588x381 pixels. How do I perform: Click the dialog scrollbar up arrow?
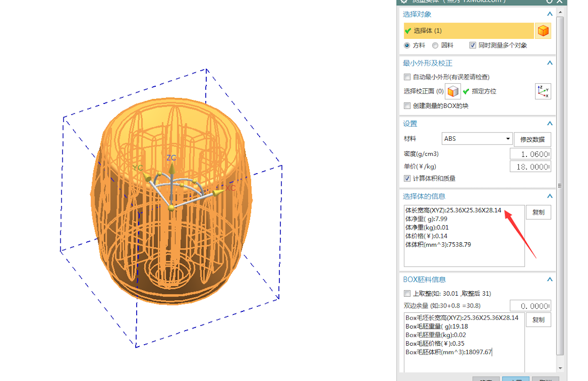(560, 13)
